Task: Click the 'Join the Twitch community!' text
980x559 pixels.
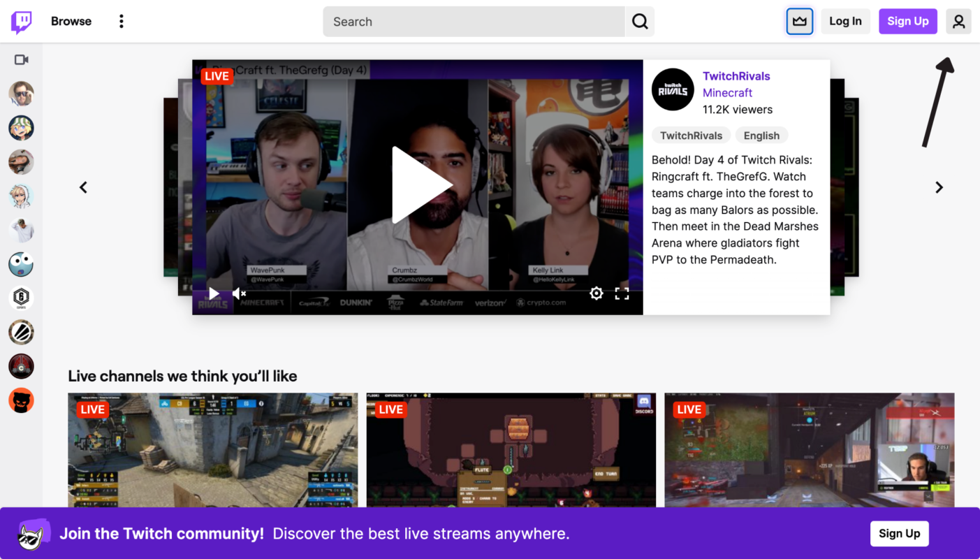Action: point(161,534)
